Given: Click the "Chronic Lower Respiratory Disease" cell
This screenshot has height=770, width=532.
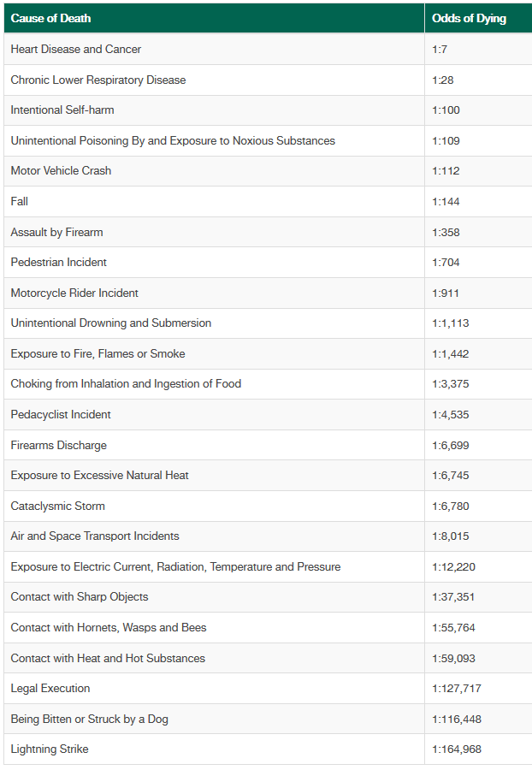Looking at the screenshot, I should [98, 80].
